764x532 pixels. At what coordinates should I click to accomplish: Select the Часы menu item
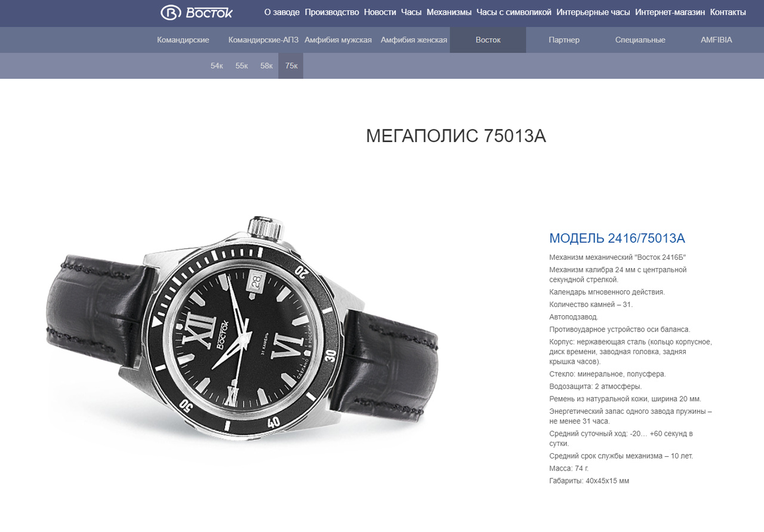[x=411, y=12]
